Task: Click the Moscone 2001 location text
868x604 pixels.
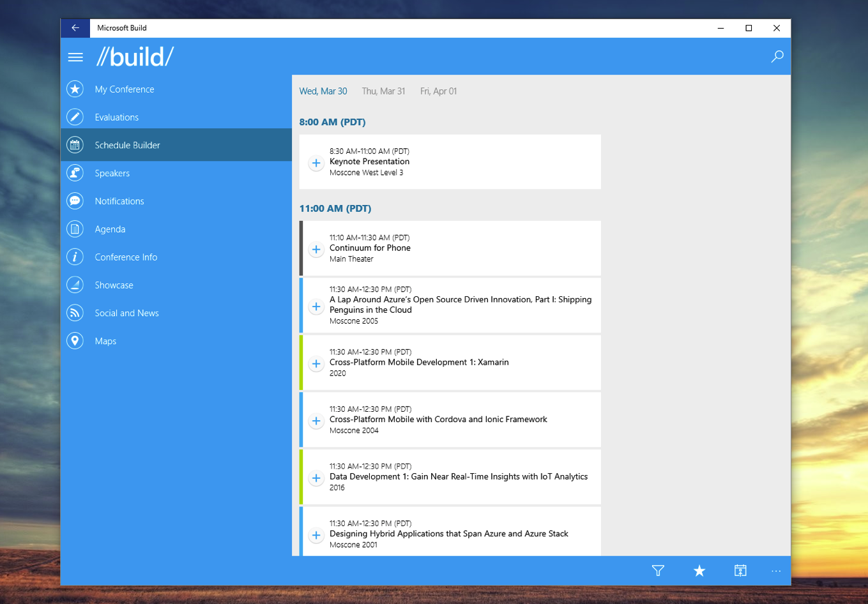Action: point(353,545)
